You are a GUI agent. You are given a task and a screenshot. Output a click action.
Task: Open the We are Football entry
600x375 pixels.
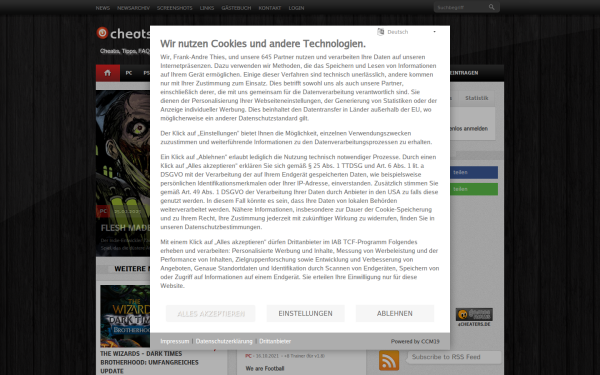[265, 368]
